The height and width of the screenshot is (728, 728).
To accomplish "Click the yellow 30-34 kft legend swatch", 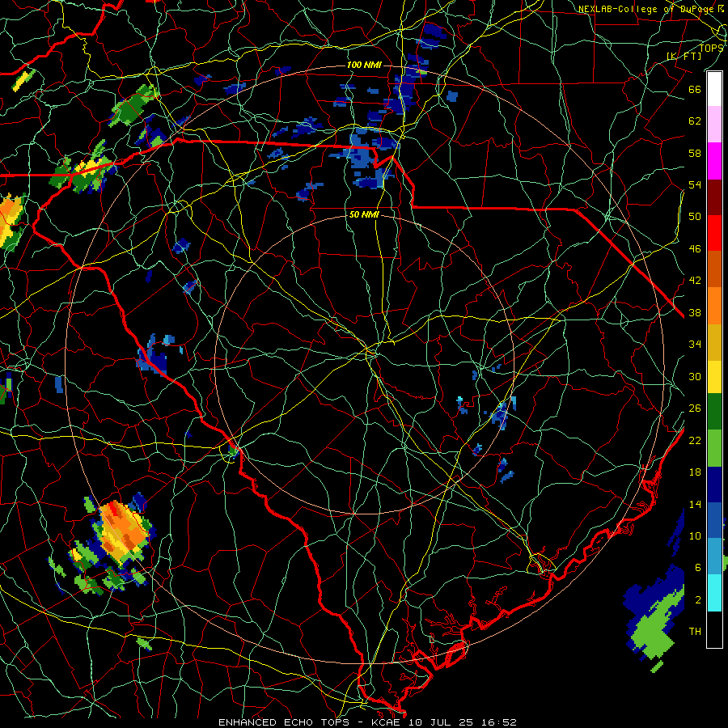I will click(x=714, y=376).
